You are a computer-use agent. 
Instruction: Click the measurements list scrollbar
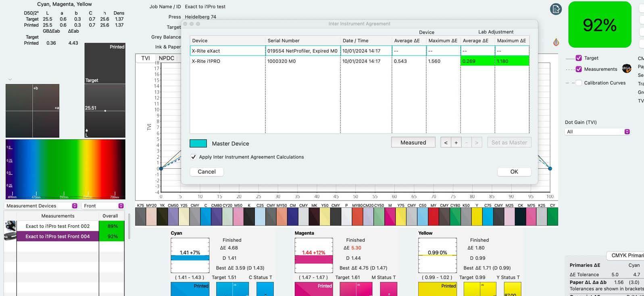[x=129, y=226]
